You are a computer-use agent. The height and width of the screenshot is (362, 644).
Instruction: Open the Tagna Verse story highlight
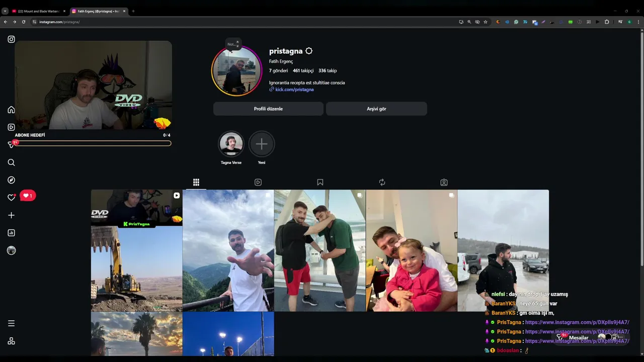click(x=231, y=144)
